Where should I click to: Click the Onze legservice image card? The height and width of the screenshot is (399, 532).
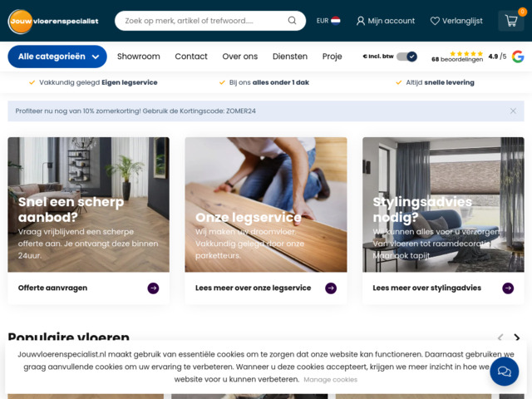click(266, 204)
